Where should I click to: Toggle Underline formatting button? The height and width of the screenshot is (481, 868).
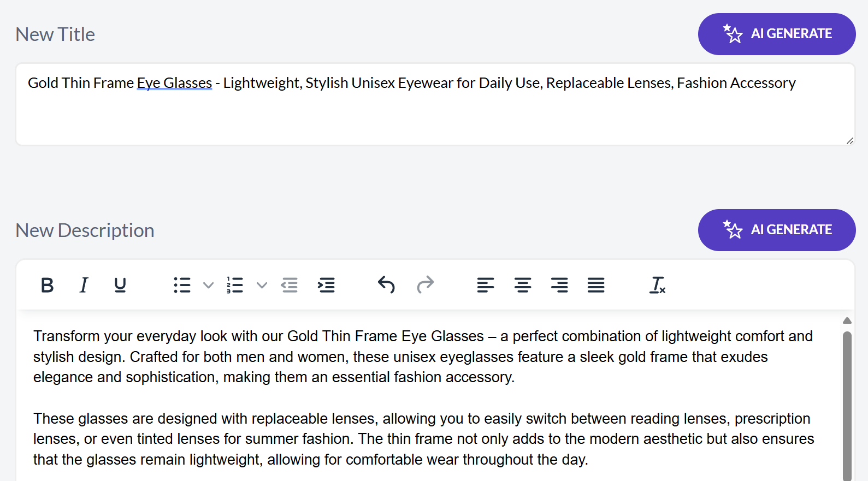click(x=120, y=285)
